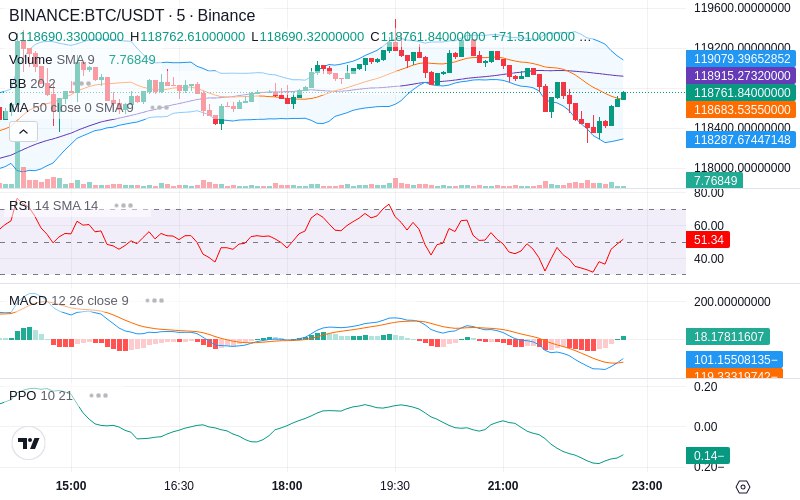The height and width of the screenshot is (500, 800).
Task: Click the MACD histogram 18.17811607 label
Action: [728, 336]
